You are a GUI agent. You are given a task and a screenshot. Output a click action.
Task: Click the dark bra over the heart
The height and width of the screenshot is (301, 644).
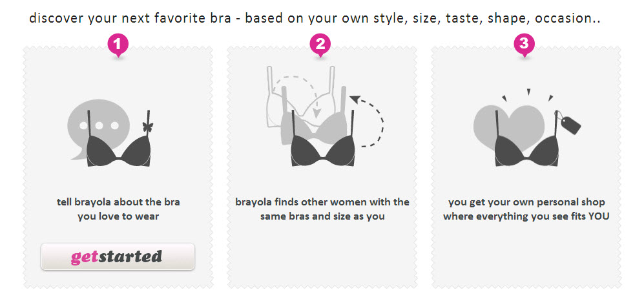tap(525, 150)
